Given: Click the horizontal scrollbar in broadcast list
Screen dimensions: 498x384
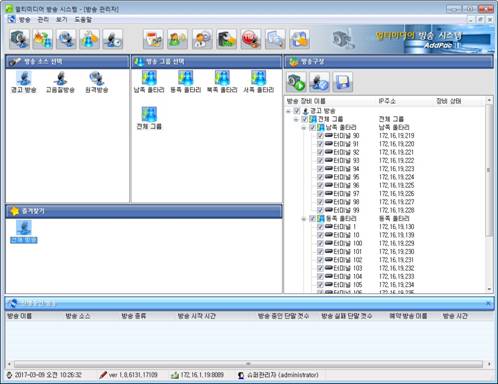Looking at the screenshot, I should 249,364.
